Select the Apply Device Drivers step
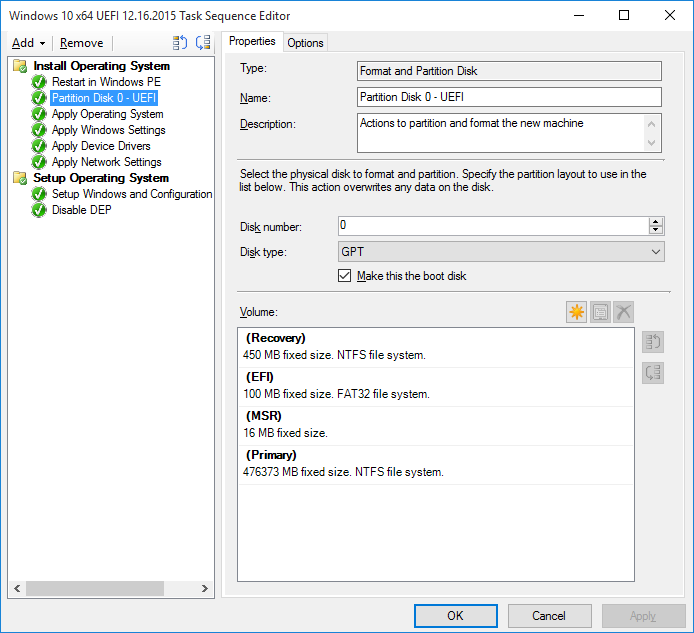The height and width of the screenshot is (633, 694). pos(101,146)
